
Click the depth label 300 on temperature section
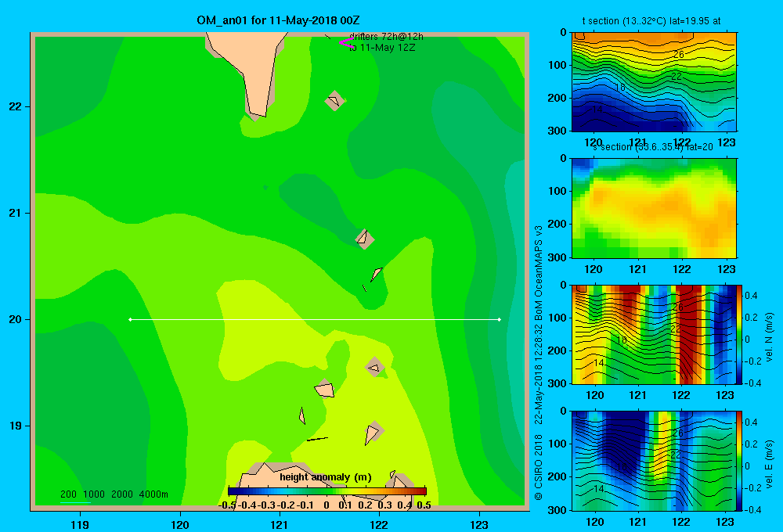click(557, 131)
